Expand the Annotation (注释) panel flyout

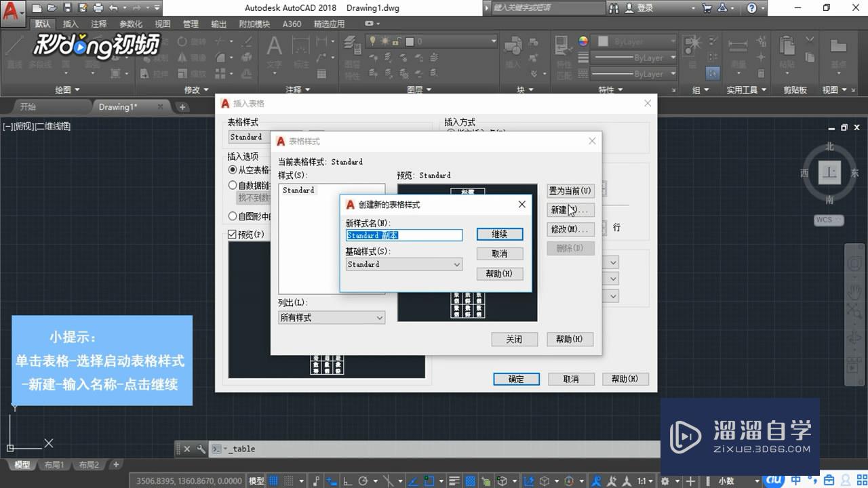(298, 89)
